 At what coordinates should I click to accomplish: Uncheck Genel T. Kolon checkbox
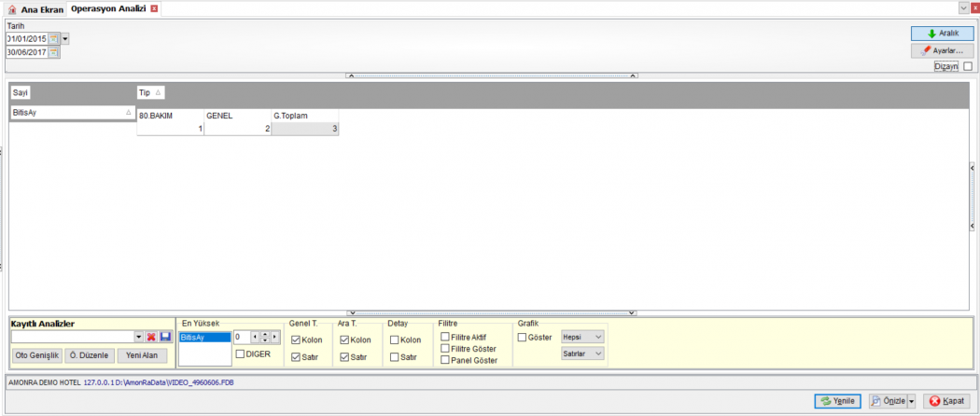pos(296,340)
